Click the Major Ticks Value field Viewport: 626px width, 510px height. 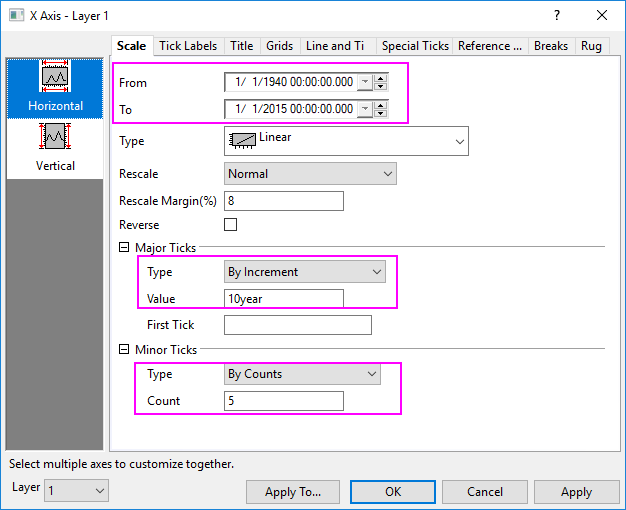284,298
